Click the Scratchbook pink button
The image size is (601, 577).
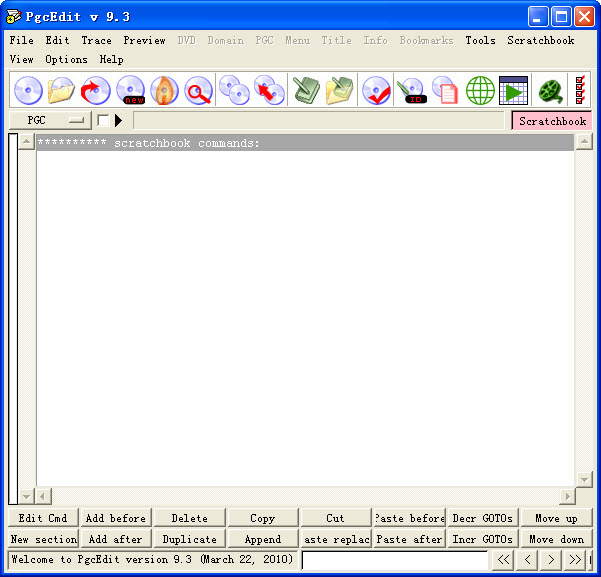coord(552,121)
